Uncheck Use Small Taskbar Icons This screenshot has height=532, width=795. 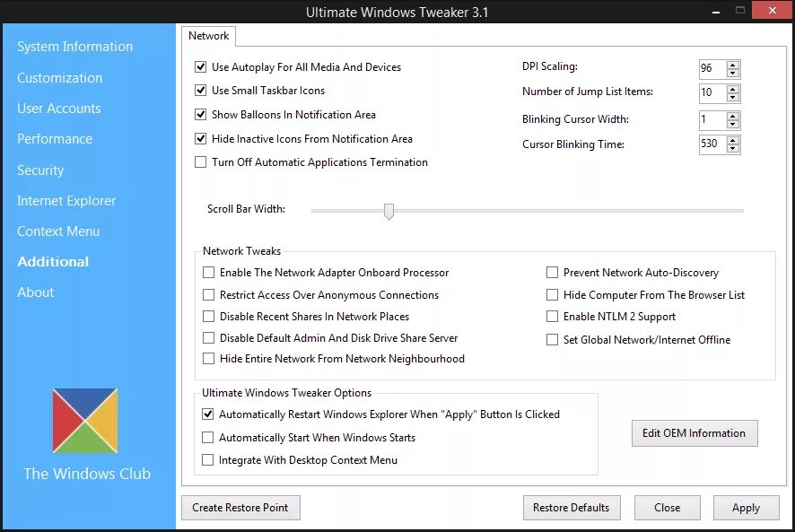tap(201, 91)
